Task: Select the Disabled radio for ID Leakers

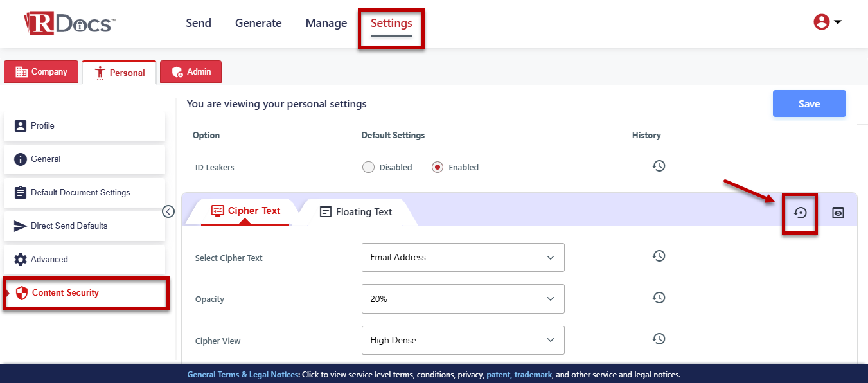Action: (369, 167)
